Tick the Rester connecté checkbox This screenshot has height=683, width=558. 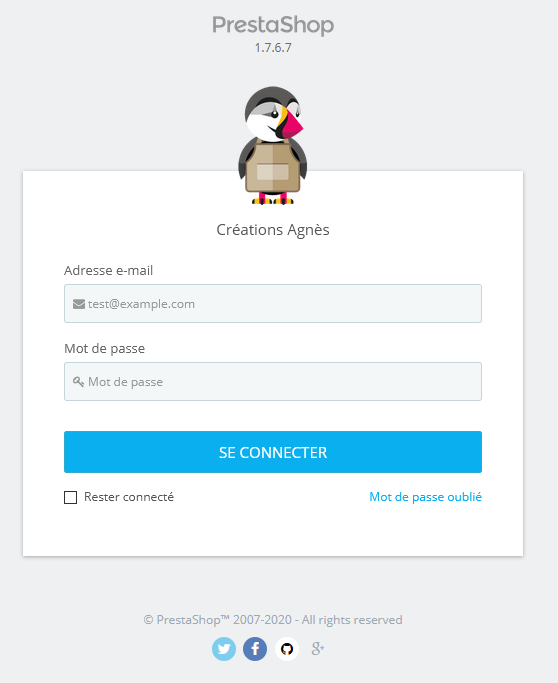point(71,497)
